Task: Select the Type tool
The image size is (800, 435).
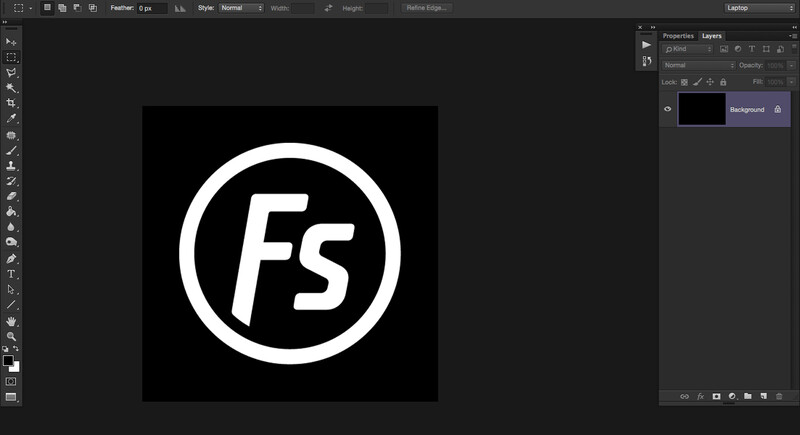Action: point(11,274)
